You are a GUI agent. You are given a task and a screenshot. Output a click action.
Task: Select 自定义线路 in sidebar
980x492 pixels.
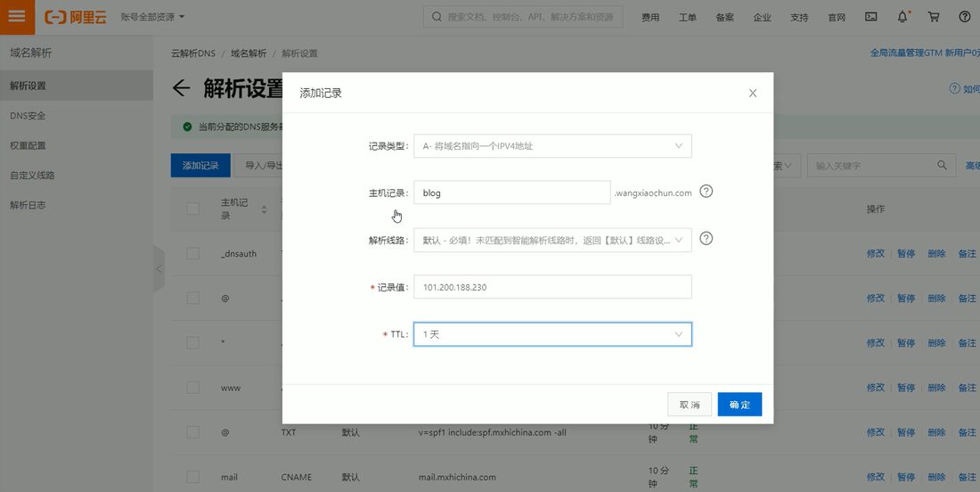tap(77, 176)
